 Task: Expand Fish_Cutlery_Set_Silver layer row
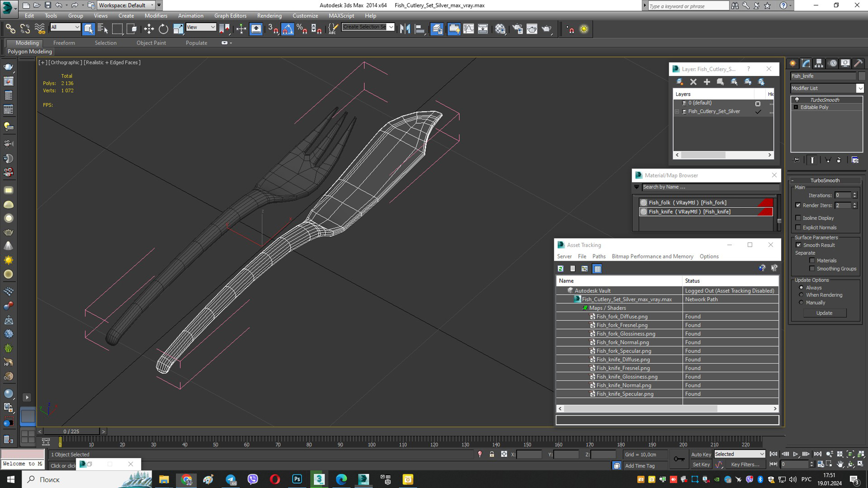(677, 112)
